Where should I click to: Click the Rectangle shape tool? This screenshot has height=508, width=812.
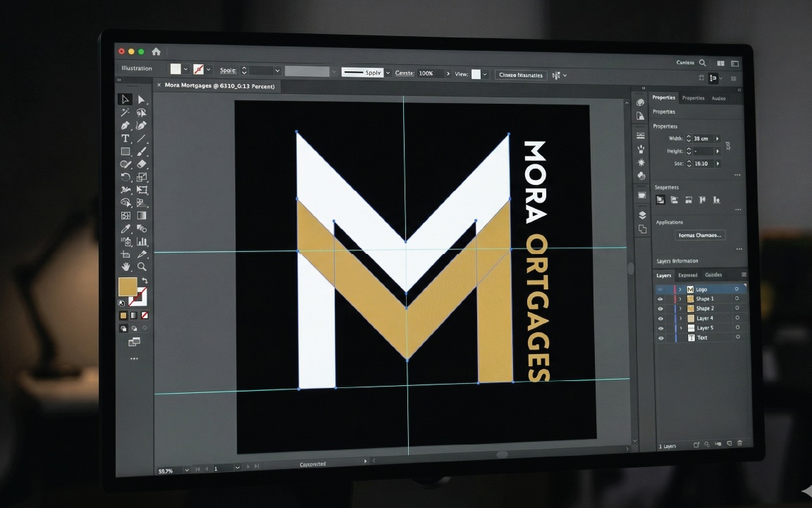click(125, 152)
